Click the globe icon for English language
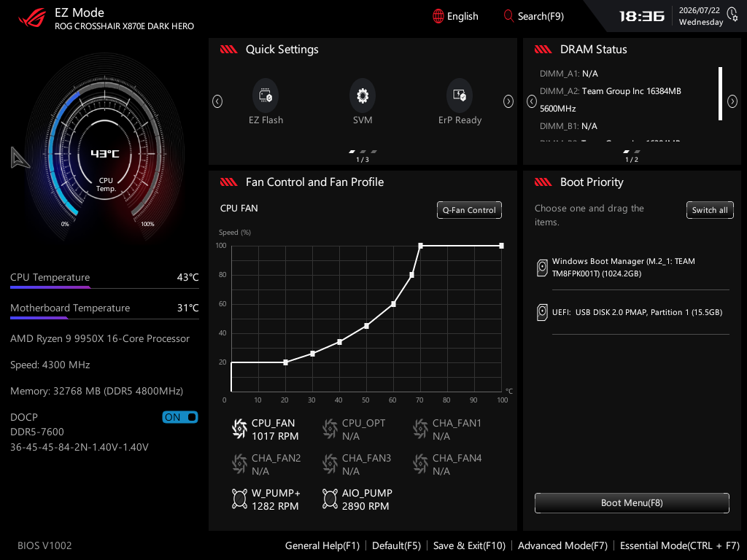 point(438,16)
